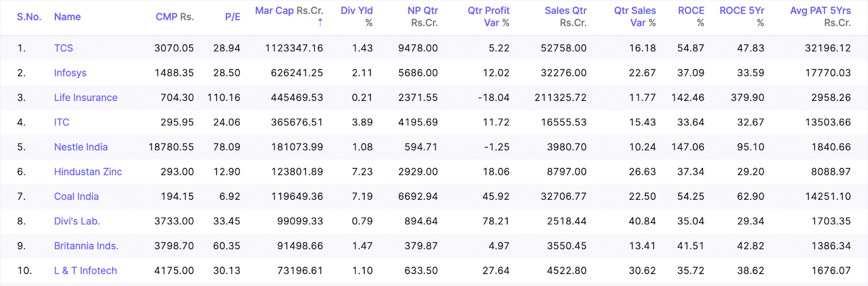Sort by ROCE 5Yr % column
Screen dimensions: 868x286
(x=742, y=16)
